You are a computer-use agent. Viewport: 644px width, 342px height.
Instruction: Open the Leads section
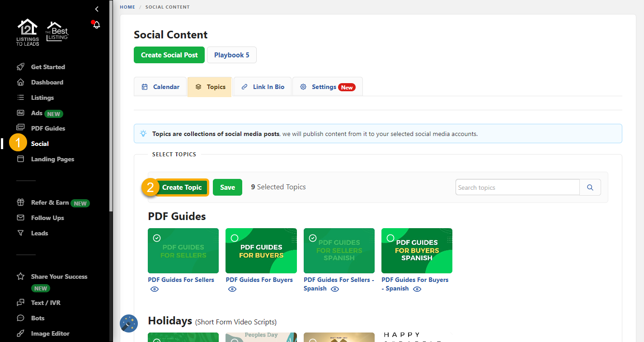pyautogui.click(x=39, y=233)
